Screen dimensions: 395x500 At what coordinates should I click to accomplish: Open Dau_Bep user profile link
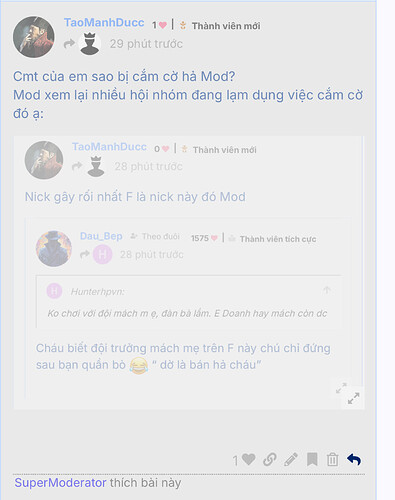101,236
